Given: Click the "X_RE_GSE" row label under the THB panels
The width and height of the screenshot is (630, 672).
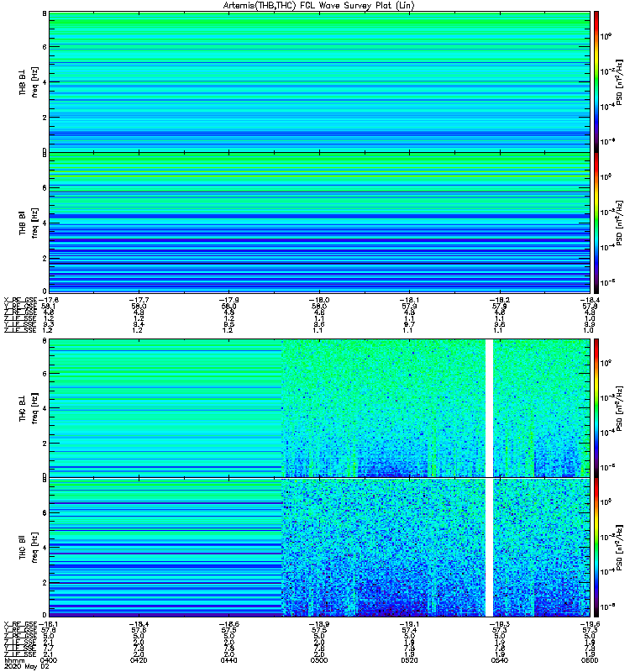Looking at the screenshot, I should (x=20, y=300).
